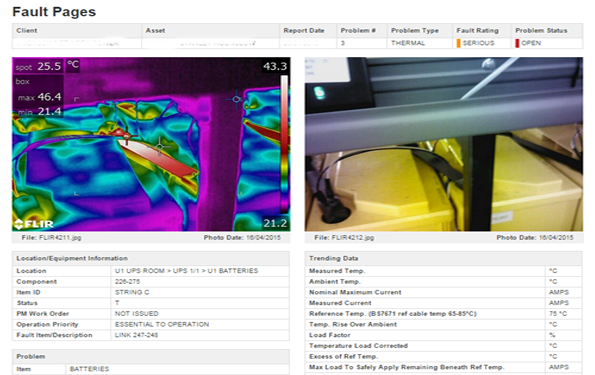Click the THERMAL problem type value
Viewport: 595px width, 375px height.
pyautogui.click(x=408, y=43)
